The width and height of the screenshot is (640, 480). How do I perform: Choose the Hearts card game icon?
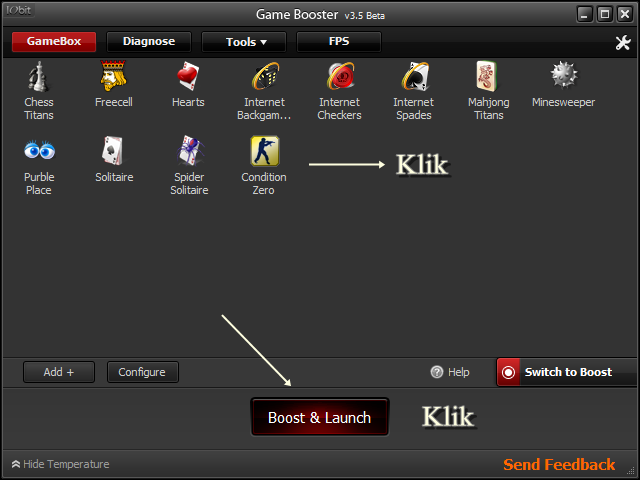pos(188,76)
